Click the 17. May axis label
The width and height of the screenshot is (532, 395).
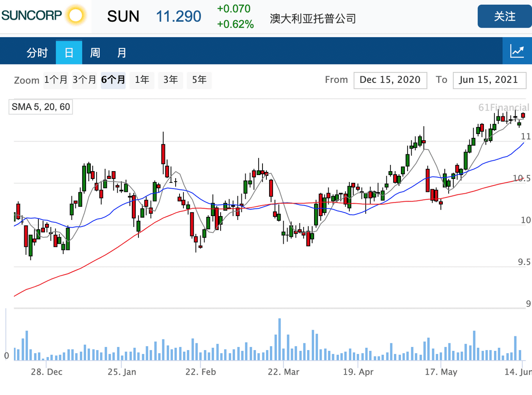tap(441, 372)
